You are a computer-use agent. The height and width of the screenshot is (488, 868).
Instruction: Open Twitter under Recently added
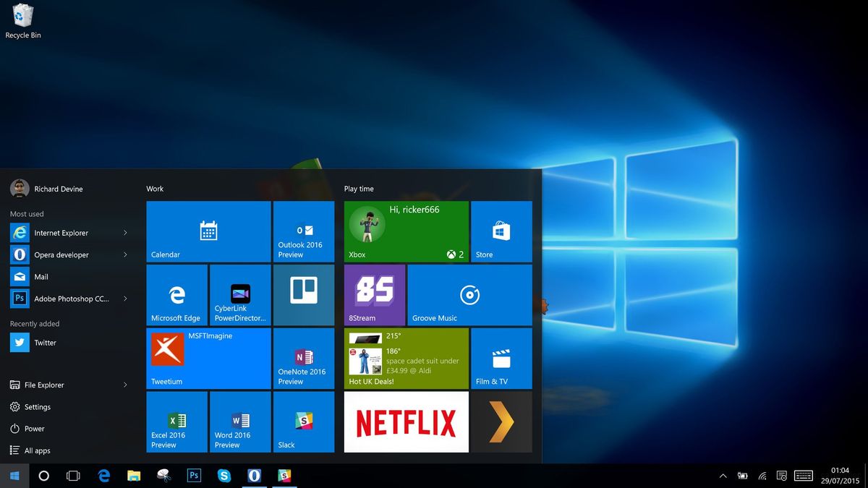[43, 342]
